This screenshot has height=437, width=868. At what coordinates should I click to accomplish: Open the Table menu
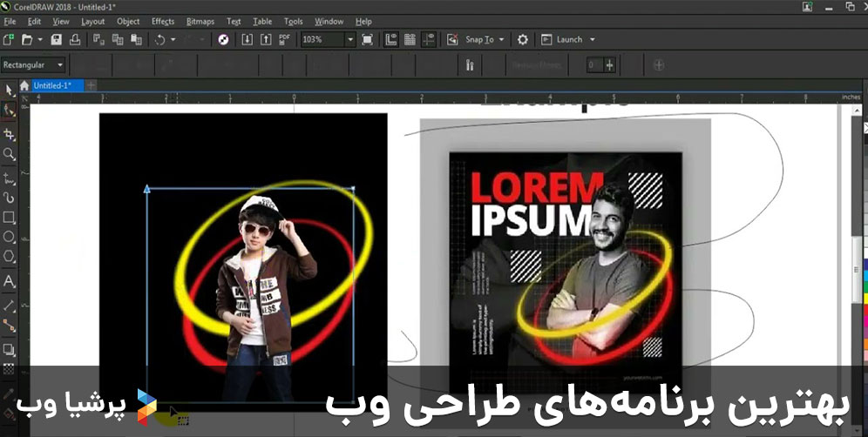262,21
